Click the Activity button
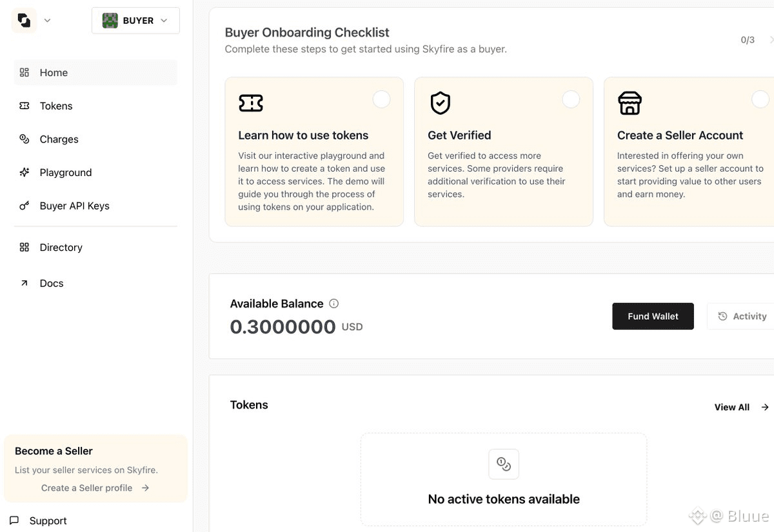 pos(742,316)
